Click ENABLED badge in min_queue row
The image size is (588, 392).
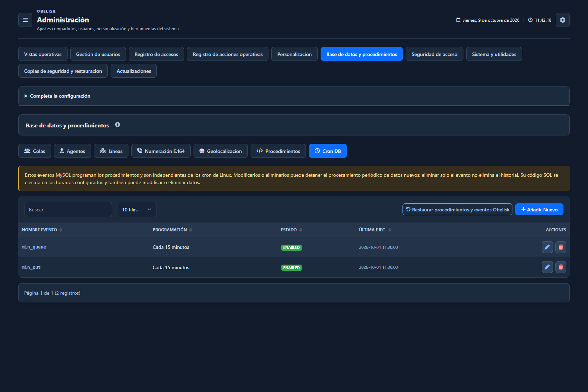[292, 247]
